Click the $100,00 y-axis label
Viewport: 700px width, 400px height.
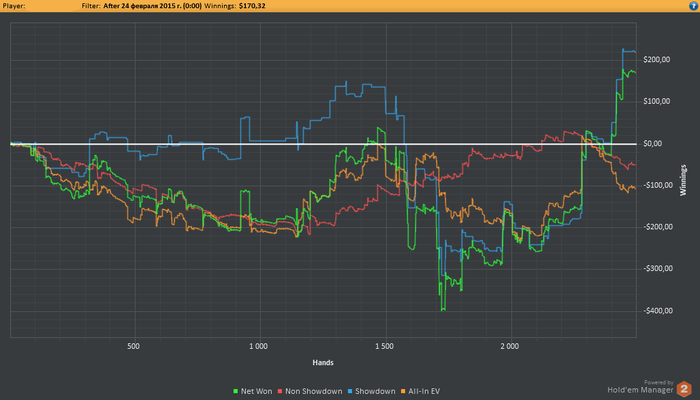point(656,101)
